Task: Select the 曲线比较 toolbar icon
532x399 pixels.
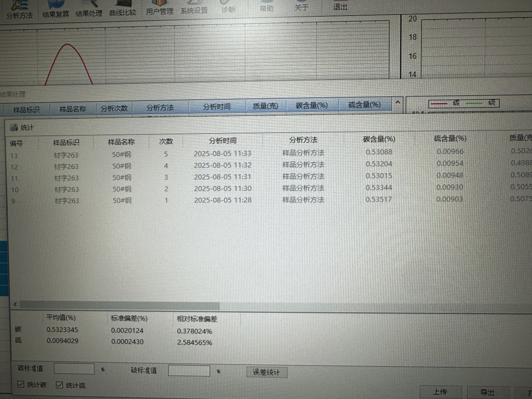Action: tap(122, 10)
